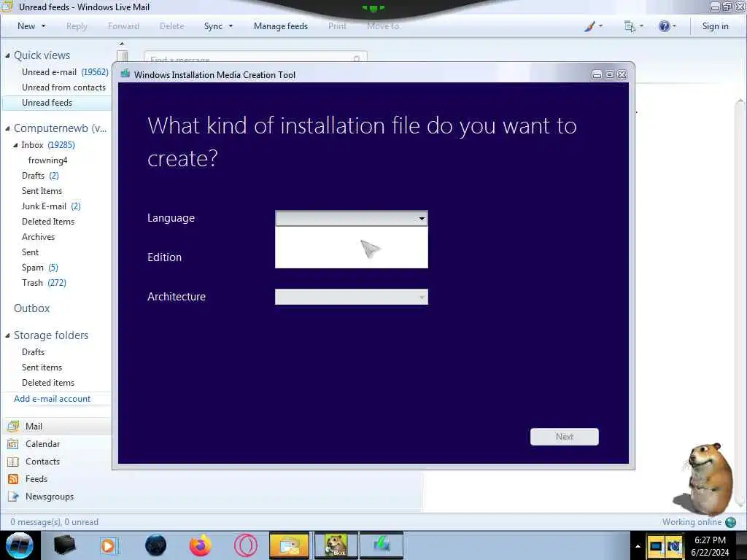This screenshot has width=747, height=560.
Task: Open the frowning4 subfolder
Action: point(47,160)
